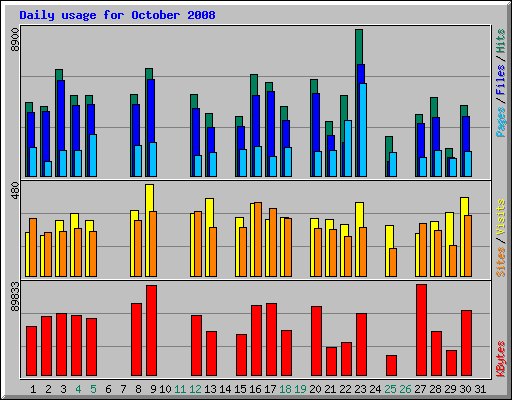This screenshot has height=400, width=512.
Task: Select day label 1 on the x-axis
Action: pos(33,389)
